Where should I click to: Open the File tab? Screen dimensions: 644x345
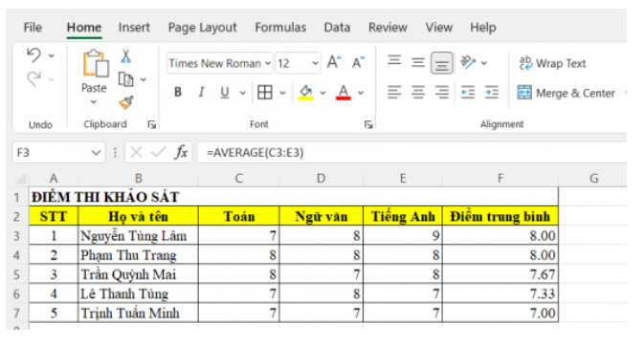33,28
